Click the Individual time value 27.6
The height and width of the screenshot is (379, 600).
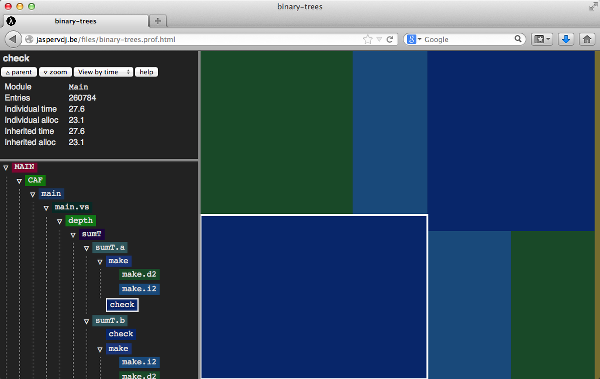tap(77, 109)
